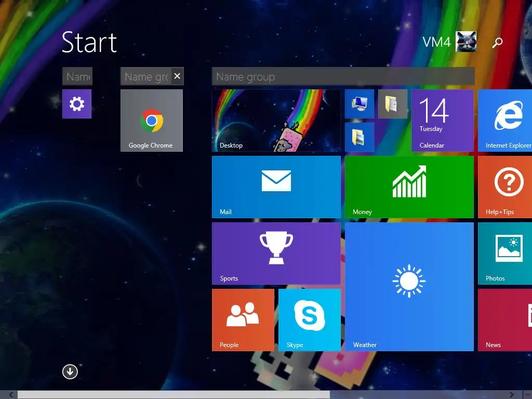Open the News tile
The height and width of the screenshot is (399, 532).
click(505, 320)
